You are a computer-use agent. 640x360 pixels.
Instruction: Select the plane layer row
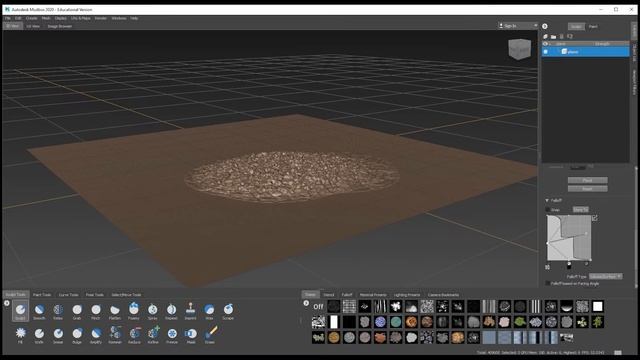tap(585, 51)
